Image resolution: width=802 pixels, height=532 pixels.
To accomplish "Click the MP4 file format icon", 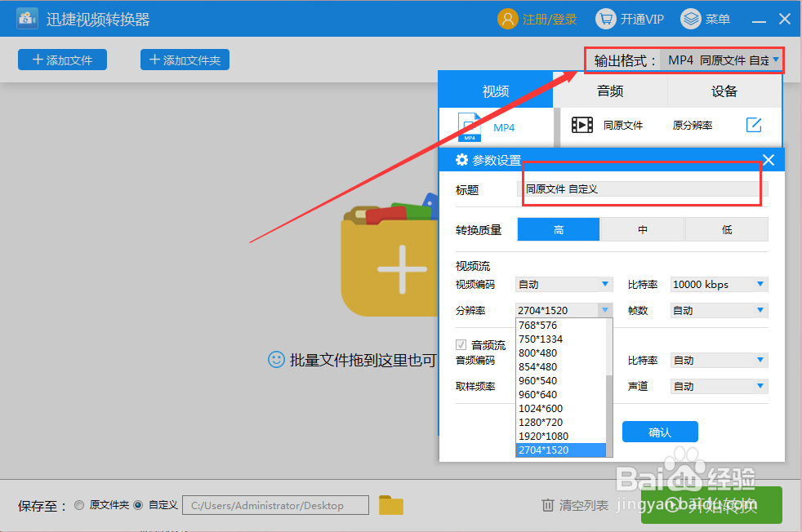I will pyautogui.click(x=469, y=126).
